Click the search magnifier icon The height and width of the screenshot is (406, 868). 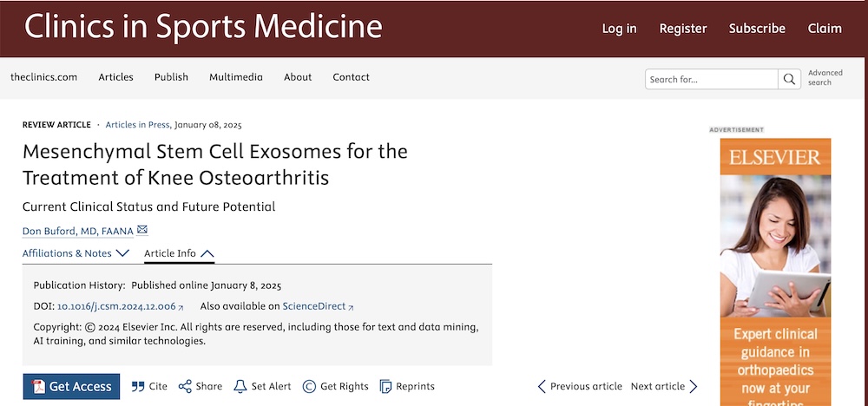789,79
